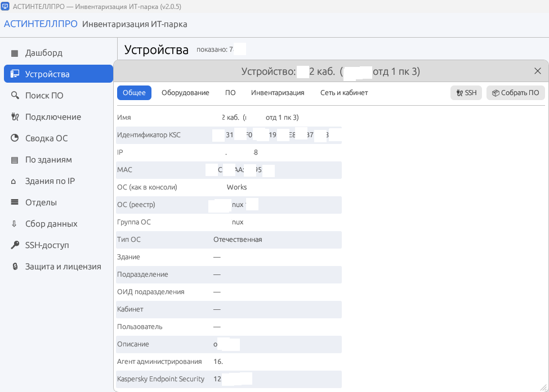This screenshot has width=549, height=392.
Task: Open Здания по IP section
Action: coord(59,181)
